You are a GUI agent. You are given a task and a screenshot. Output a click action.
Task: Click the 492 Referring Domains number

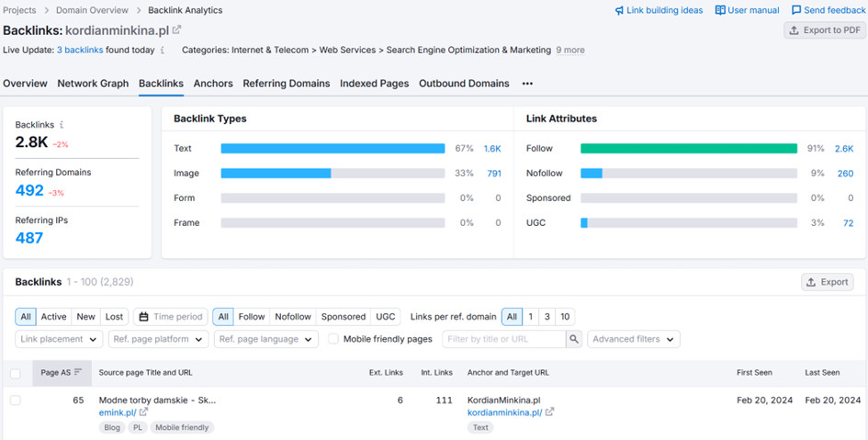[x=29, y=190]
